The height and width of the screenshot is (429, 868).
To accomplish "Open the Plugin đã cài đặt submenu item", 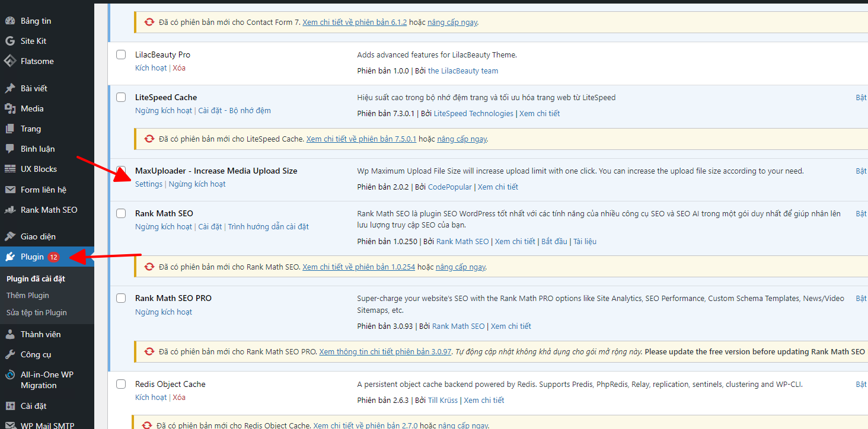I will pyautogui.click(x=36, y=278).
